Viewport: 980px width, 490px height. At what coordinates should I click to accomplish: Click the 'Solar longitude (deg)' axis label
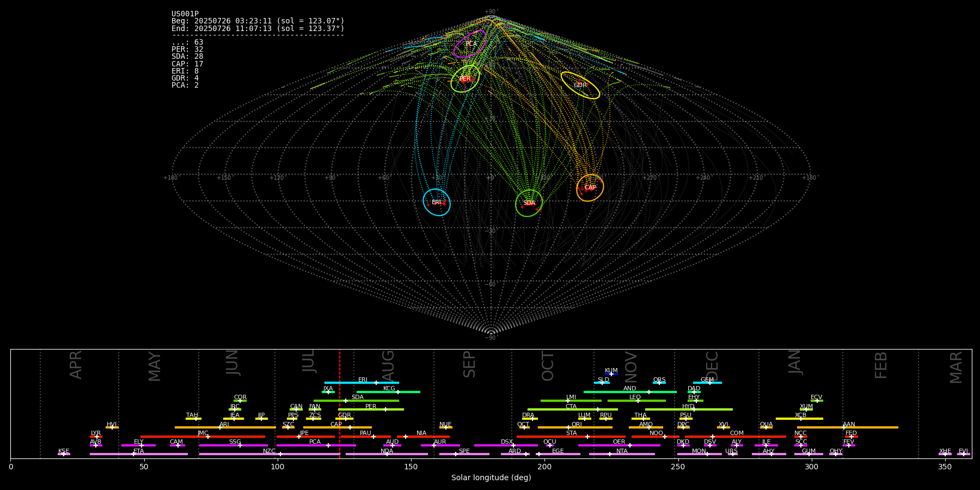point(491,478)
